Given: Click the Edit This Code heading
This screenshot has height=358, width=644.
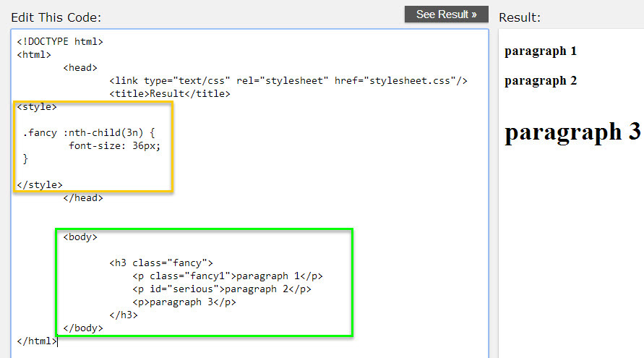Looking at the screenshot, I should tap(56, 17).
